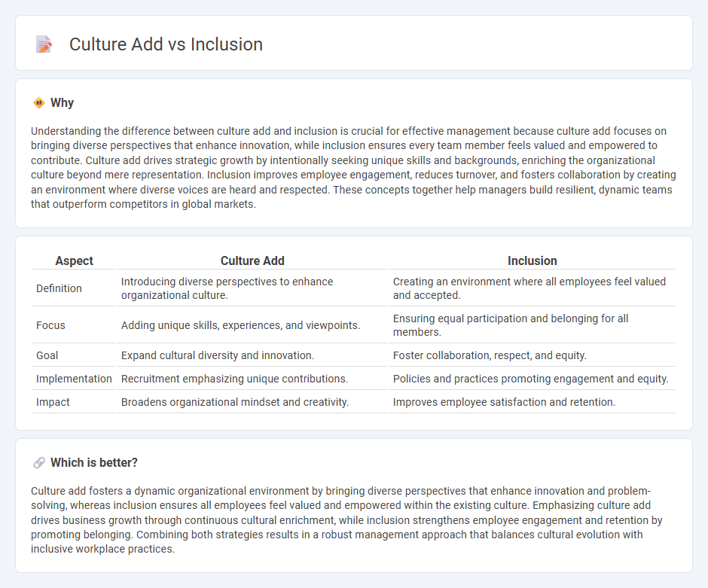Click the Which is better? heading
Viewport: 708px width, 588px height.
pos(94,462)
